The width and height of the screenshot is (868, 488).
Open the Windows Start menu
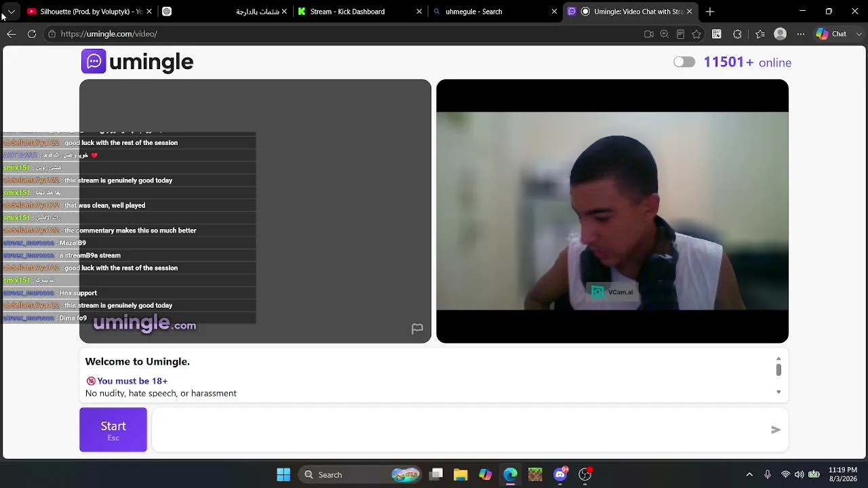tap(283, 474)
